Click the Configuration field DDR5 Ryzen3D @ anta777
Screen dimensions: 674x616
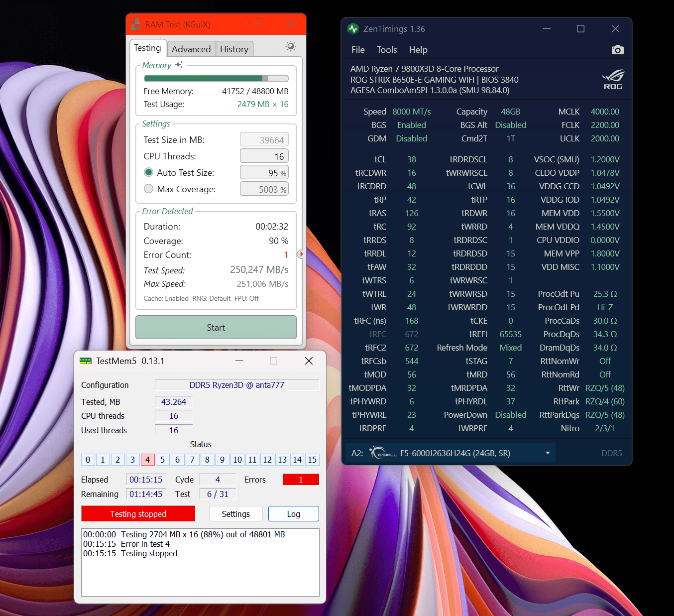coord(237,385)
